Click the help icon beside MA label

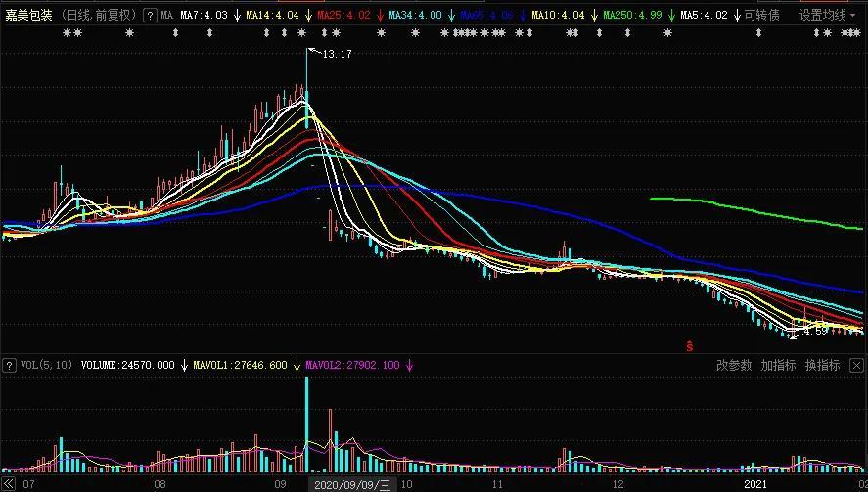tap(149, 16)
